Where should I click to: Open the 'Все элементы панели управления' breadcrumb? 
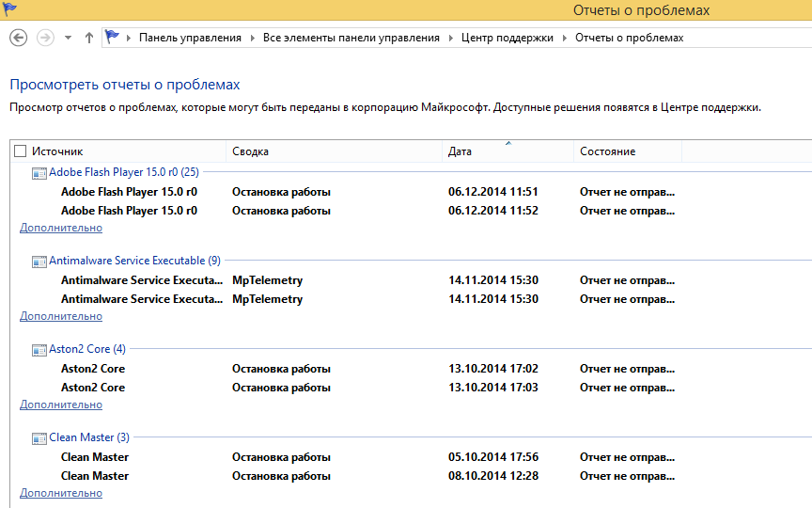[351, 38]
